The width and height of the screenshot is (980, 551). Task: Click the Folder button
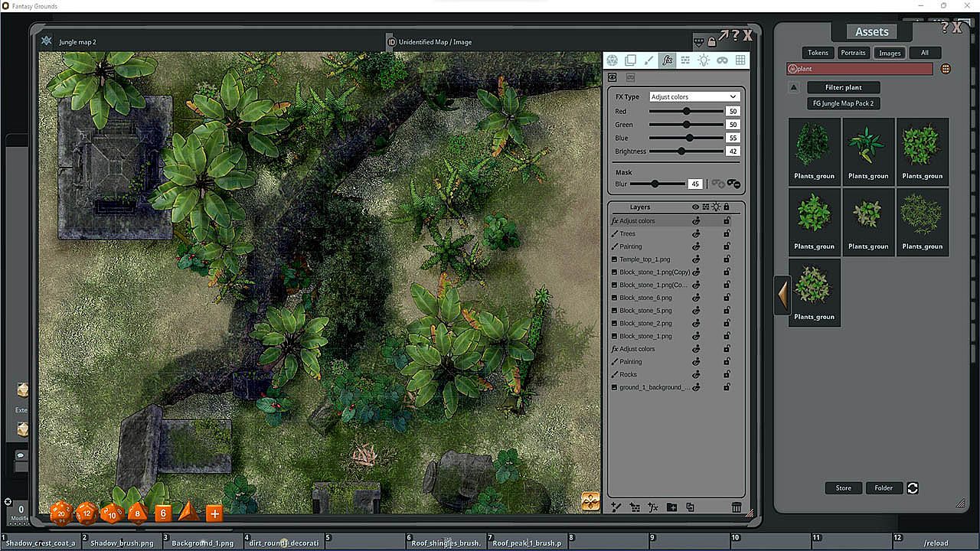(884, 488)
